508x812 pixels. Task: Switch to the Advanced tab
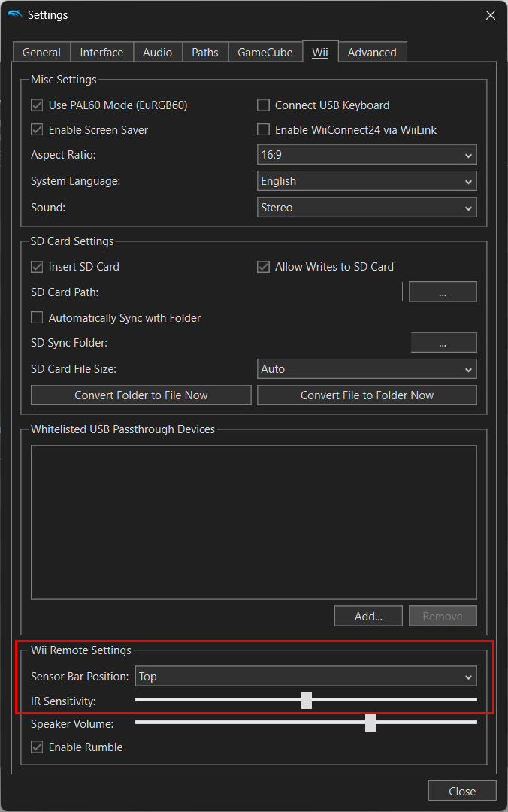click(x=372, y=53)
